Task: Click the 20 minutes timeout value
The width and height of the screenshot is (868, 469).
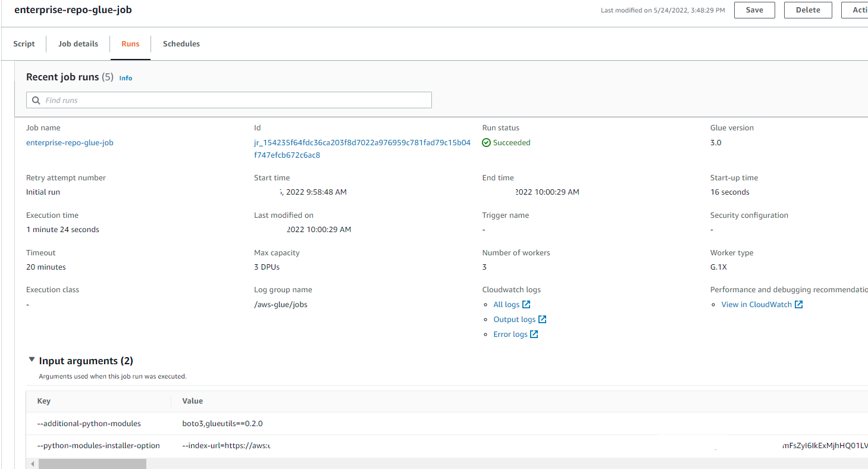Action: [x=46, y=267]
